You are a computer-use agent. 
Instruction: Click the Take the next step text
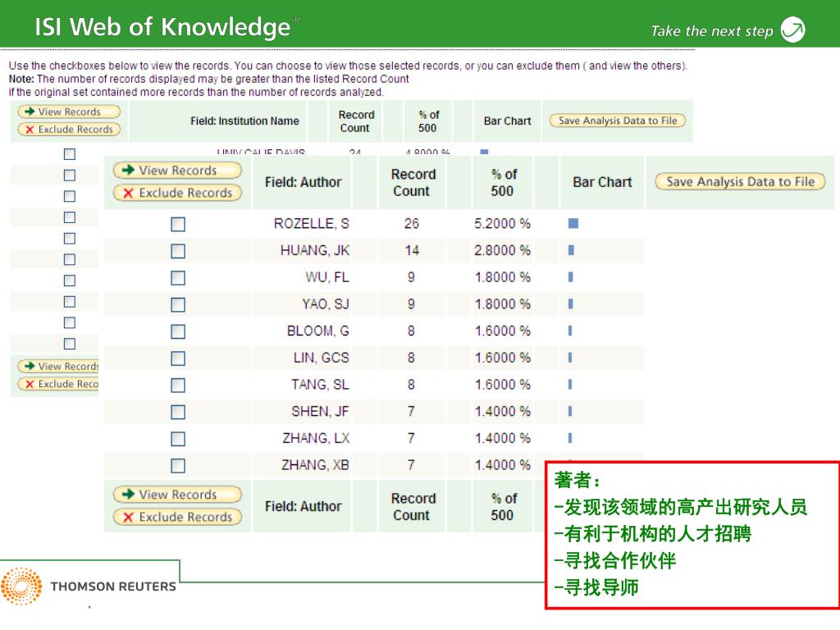712,31
